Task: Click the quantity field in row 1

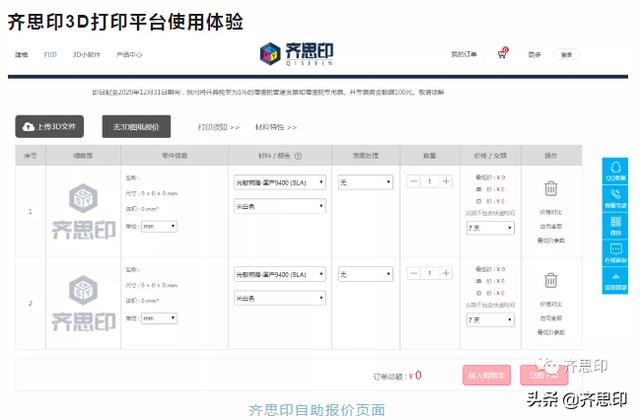Action: [x=429, y=181]
